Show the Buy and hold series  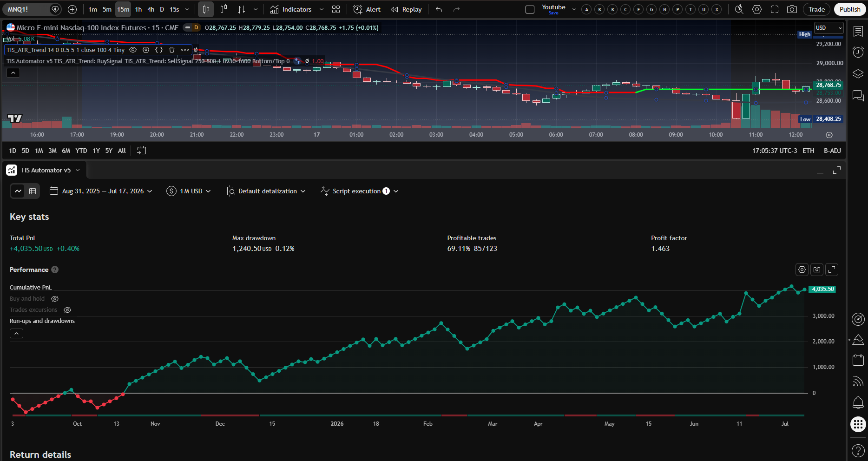55,299
